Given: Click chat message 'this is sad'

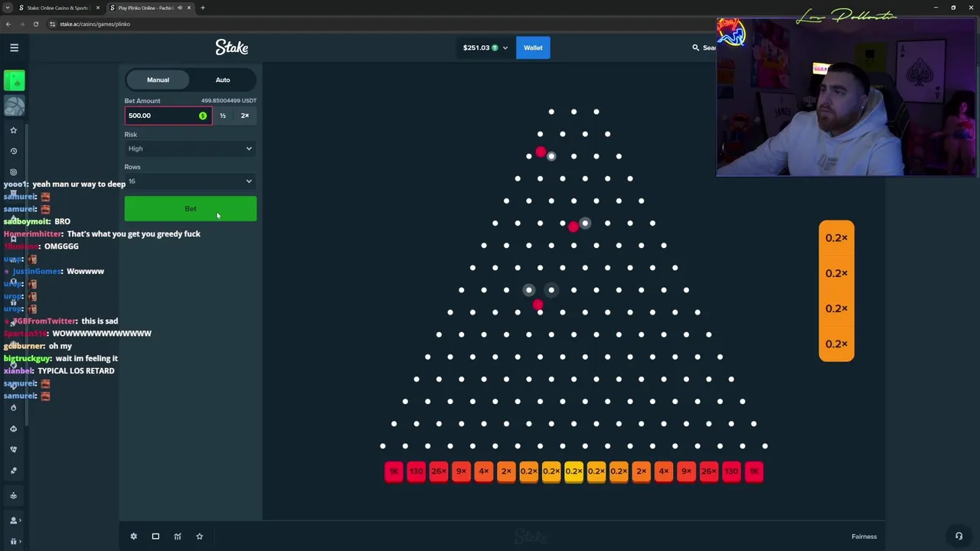Looking at the screenshot, I should 100,321.
